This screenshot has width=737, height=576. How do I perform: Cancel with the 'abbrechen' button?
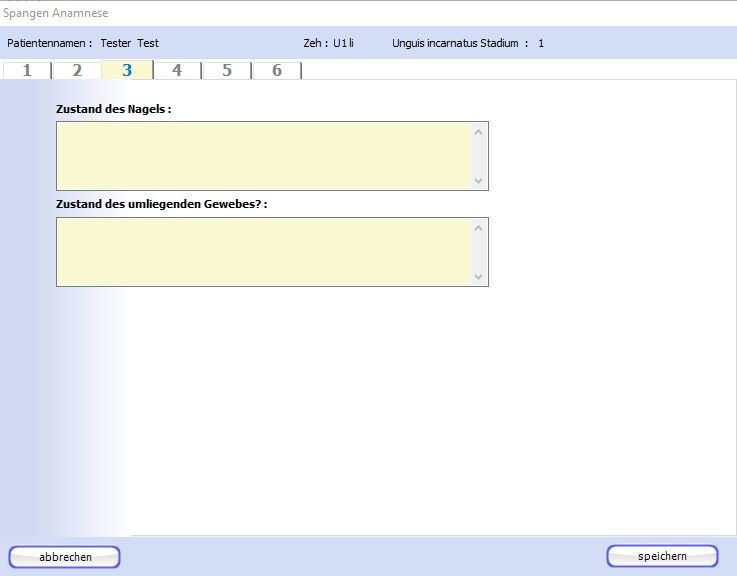pos(65,557)
